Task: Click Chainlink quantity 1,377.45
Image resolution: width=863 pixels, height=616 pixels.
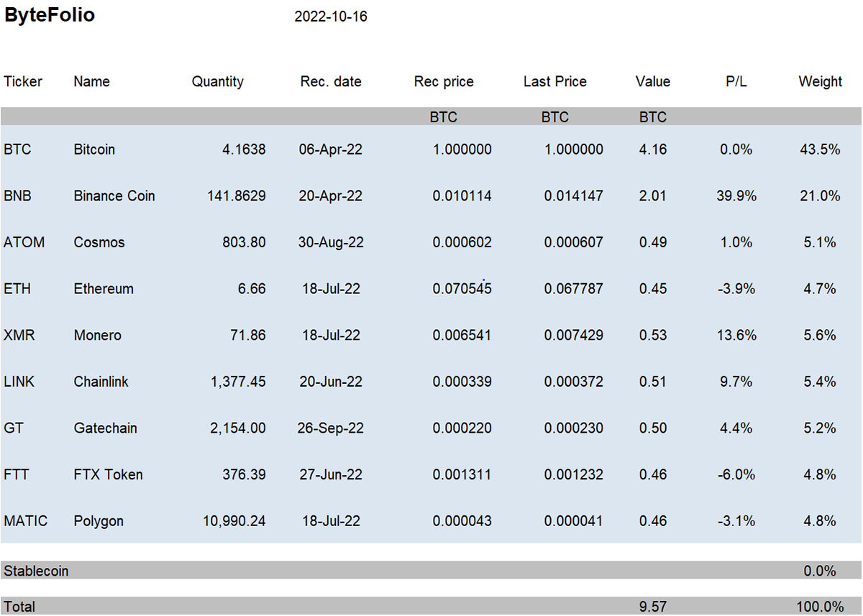Action: point(238,382)
